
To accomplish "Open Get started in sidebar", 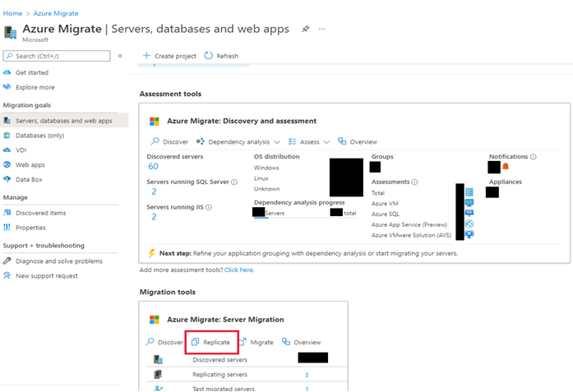I will click(32, 72).
